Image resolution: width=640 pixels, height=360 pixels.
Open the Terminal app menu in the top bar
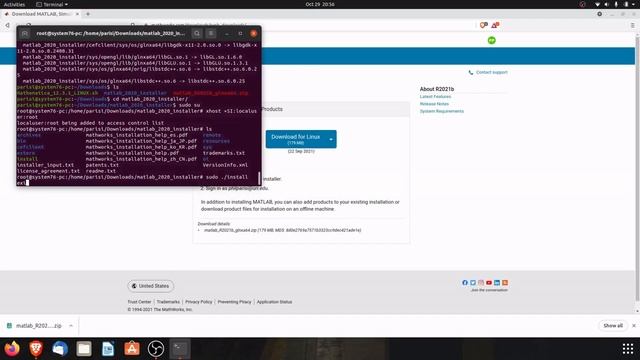[52, 4]
